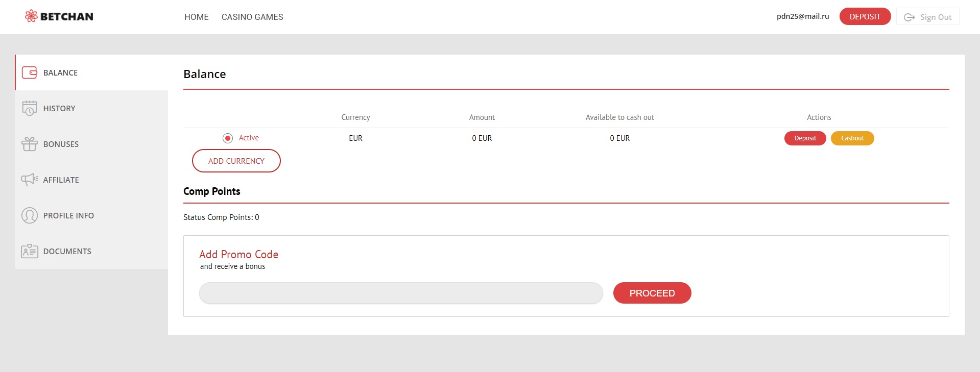Viewport: 980px width, 372px height.
Task: Click the EUR currency cell
Action: pos(355,138)
